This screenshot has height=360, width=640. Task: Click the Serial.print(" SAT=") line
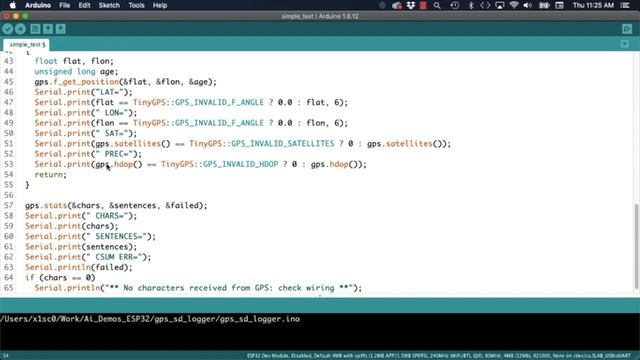point(86,133)
